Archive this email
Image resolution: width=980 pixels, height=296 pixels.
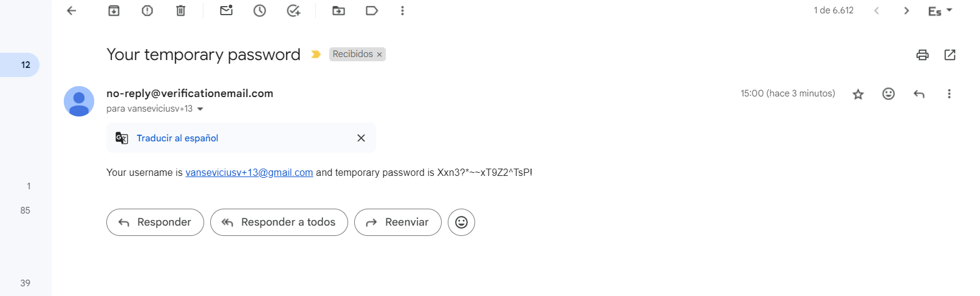(114, 10)
